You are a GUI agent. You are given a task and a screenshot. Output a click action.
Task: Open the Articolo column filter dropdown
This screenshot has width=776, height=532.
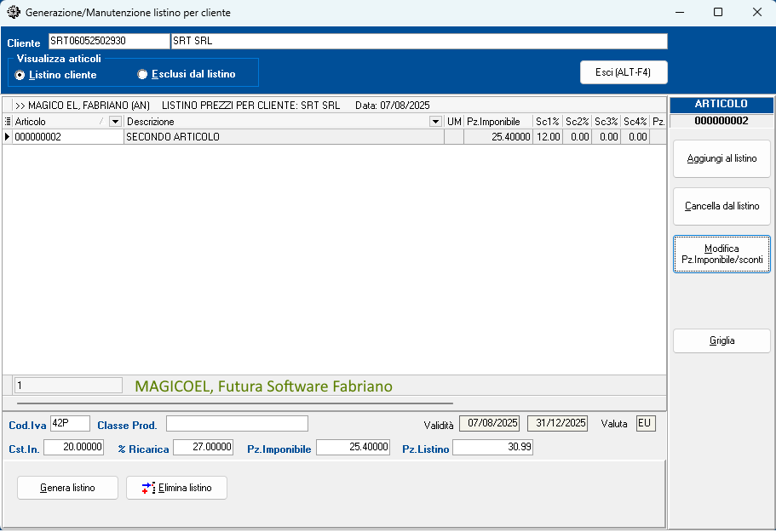pos(115,122)
